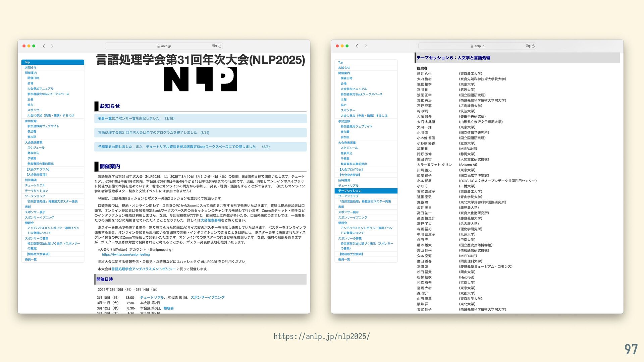Click the forward arrow in left browser
Image resolution: width=644 pixels, height=362 pixels.
52,46
